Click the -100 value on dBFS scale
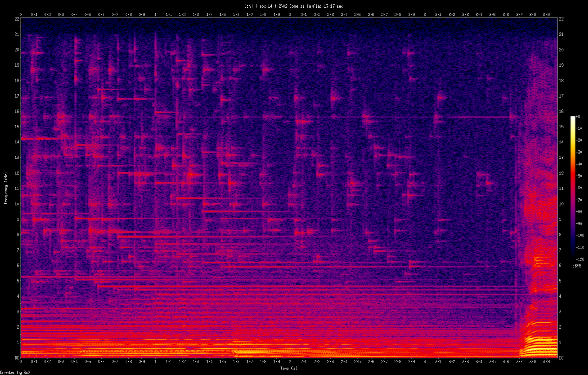 point(581,235)
